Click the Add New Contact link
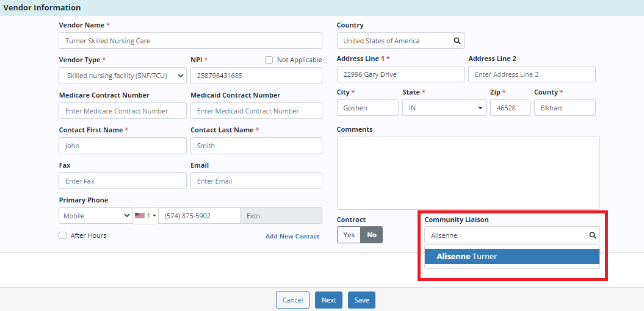 click(x=292, y=237)
